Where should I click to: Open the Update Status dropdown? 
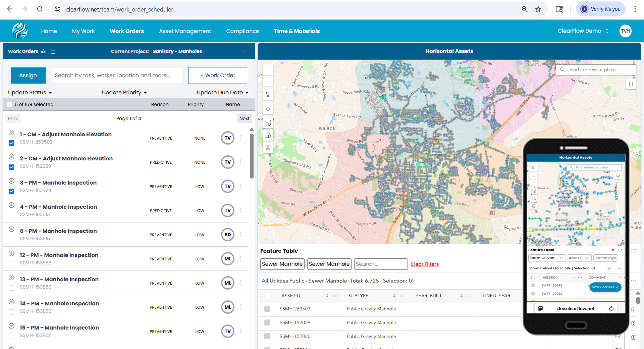[30, 93]
